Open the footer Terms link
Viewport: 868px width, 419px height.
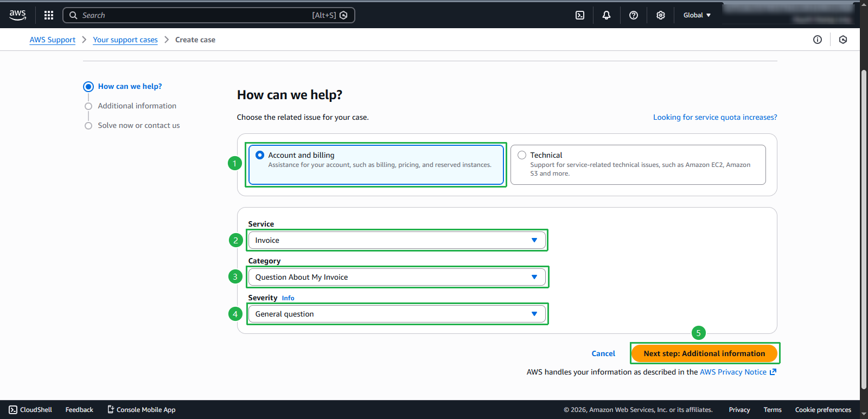coord(773,410)
